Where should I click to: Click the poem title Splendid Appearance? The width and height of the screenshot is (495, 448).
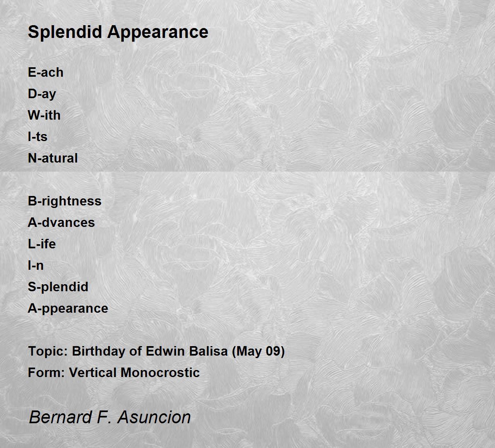tap(118, 32)
